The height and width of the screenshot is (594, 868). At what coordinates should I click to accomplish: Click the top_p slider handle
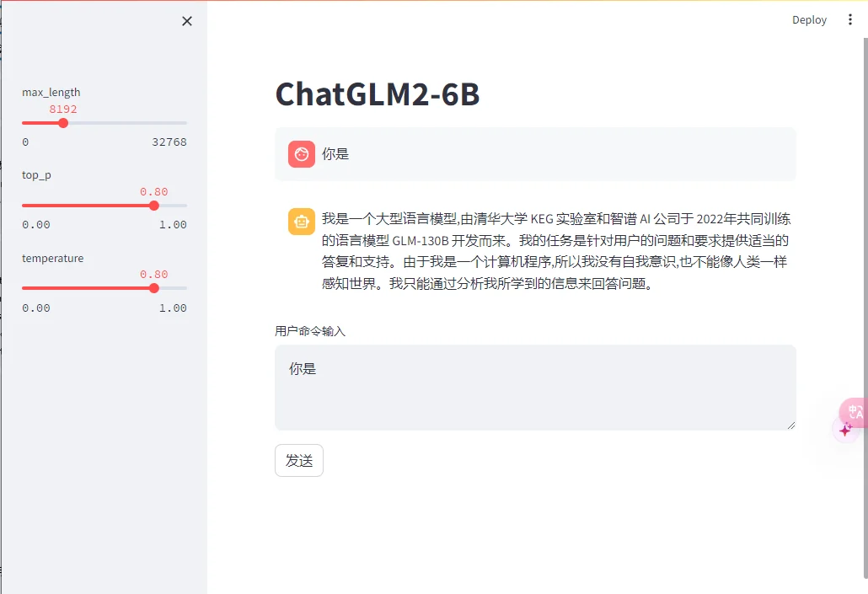pyautogui.click(x=154, y=206)
